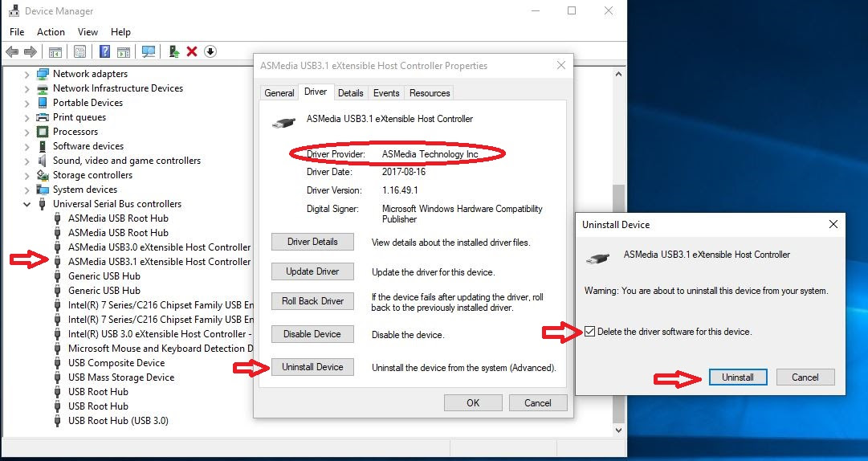This screenshot has height=461, width=868.
Task: Click the Storage controllers category icon
Action: tap(43, 175)
